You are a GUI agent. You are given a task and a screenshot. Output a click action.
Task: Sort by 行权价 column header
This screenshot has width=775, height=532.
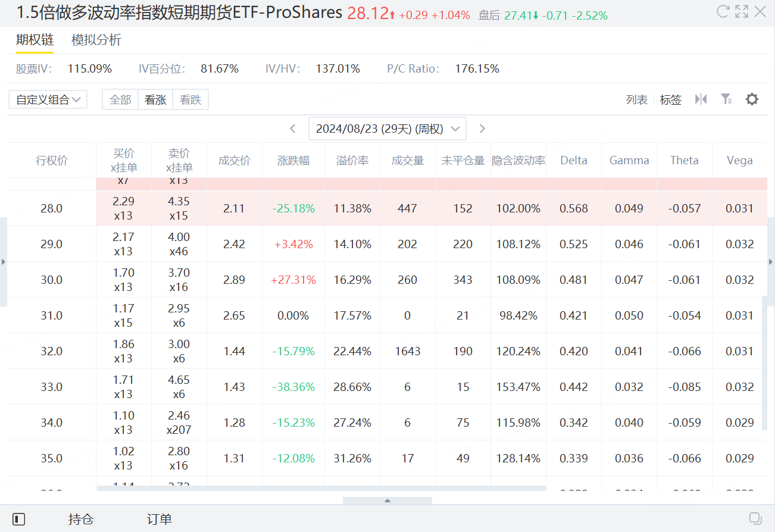52,160
